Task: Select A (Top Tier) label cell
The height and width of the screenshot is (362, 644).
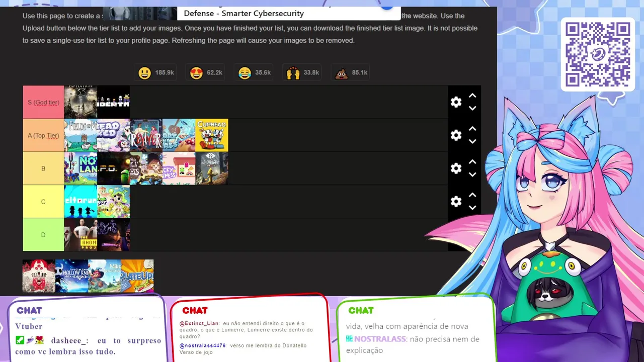Action: point(43,135)
